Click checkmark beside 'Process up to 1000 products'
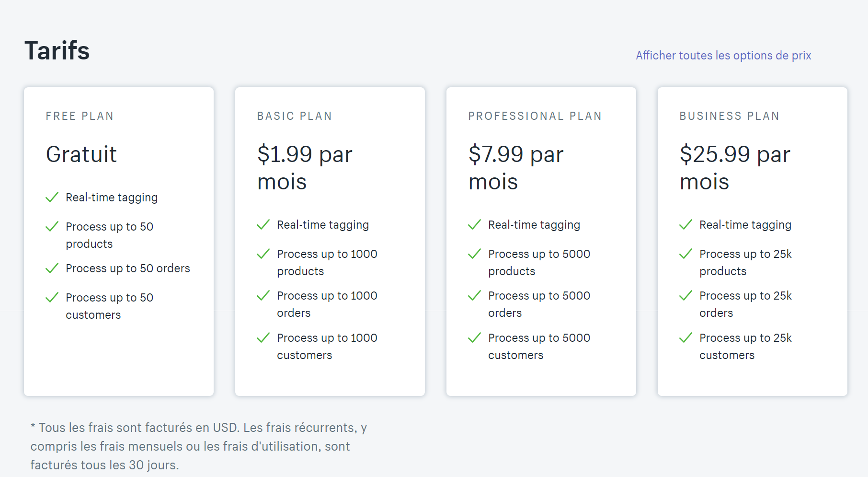 pyautogui.click(x=263, y=254)
